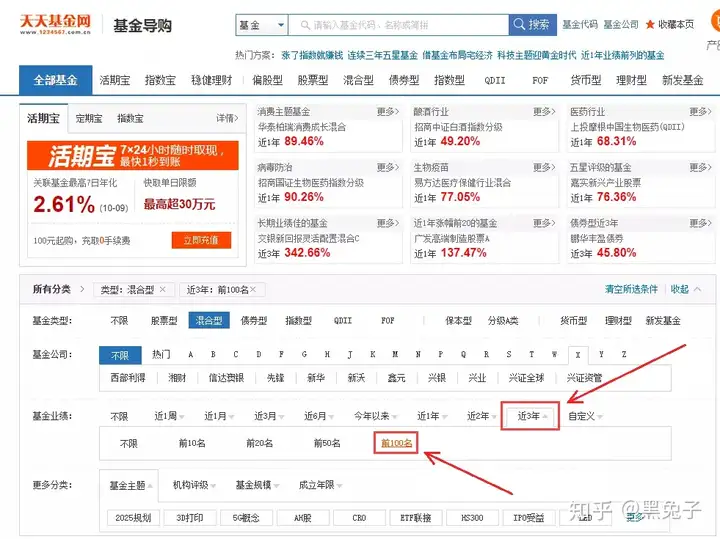Click the 天天基金网 logo
Screen dimensions: 720x539
55,24
